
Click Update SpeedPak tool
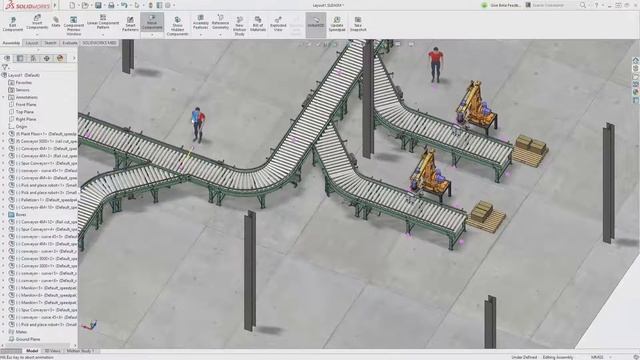337,24
